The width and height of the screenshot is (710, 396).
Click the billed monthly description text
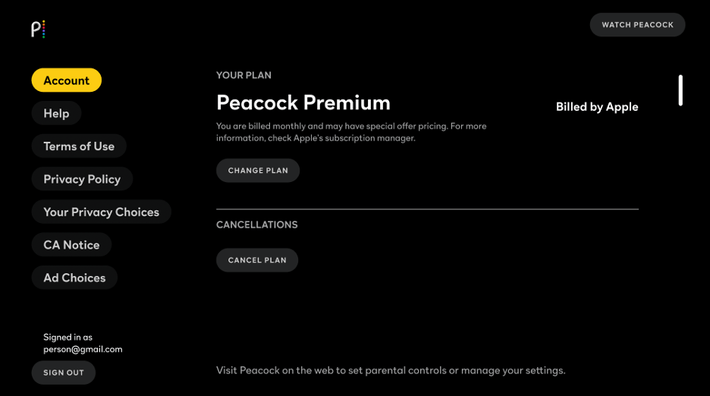(x=351, y=132)
